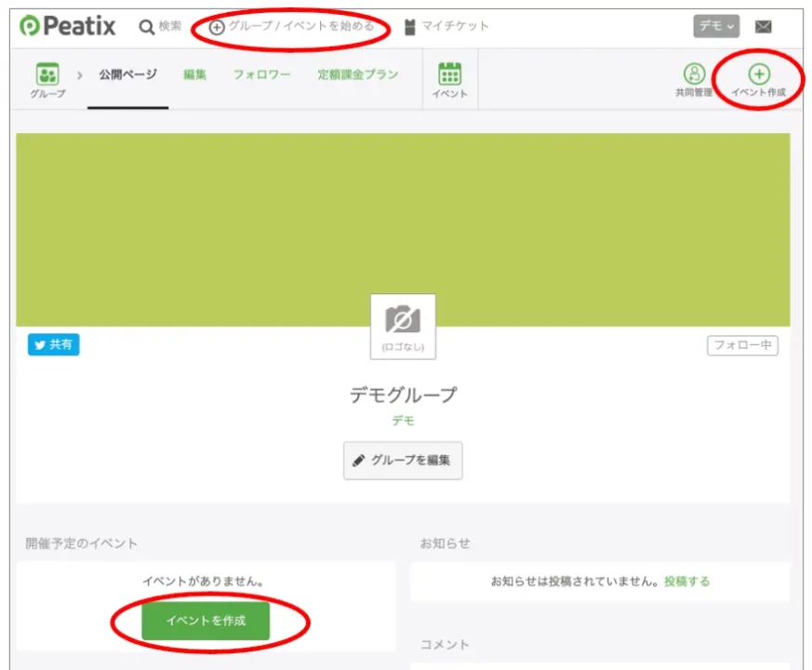Open the 定額課金プラン tab

tap(358, 74)
